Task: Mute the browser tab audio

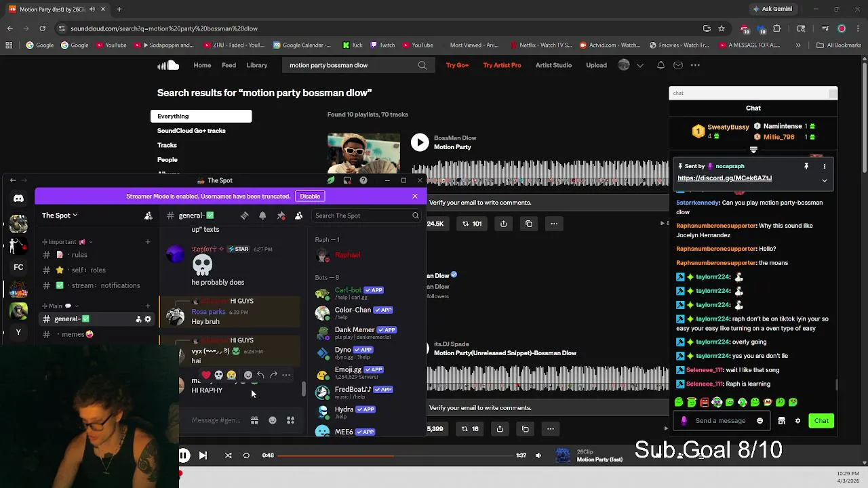Action: [x=92, y=9]
